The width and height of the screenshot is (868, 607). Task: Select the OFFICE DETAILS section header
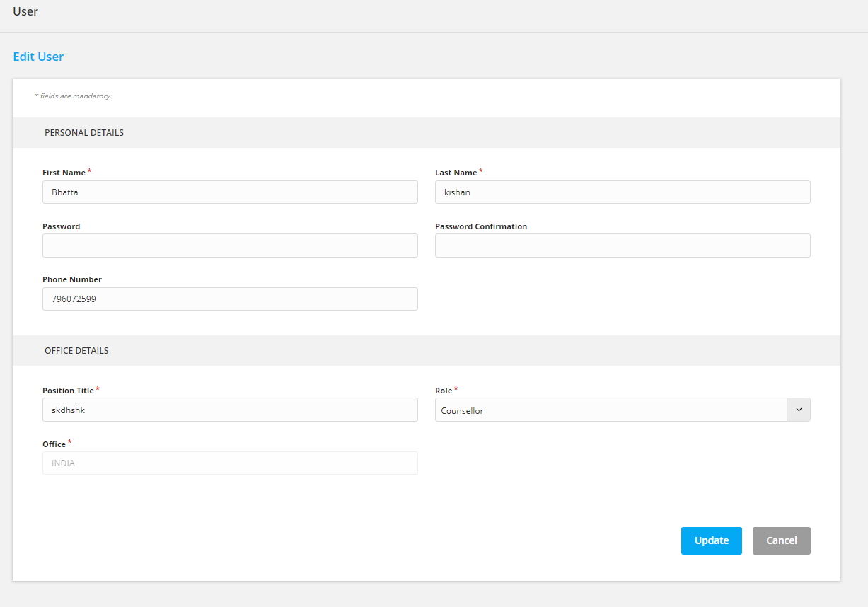pyautogui.click(x=76, y=350)
